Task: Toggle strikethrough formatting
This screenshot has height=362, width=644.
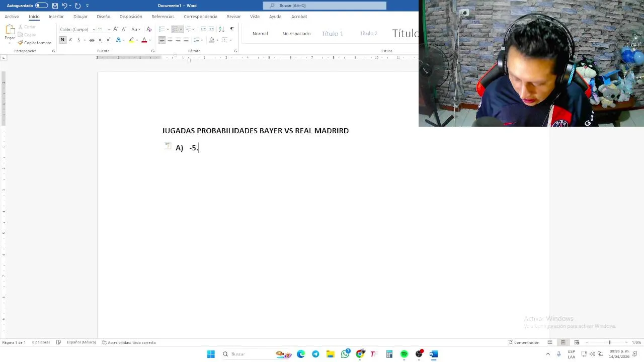Action: point(92,40)
